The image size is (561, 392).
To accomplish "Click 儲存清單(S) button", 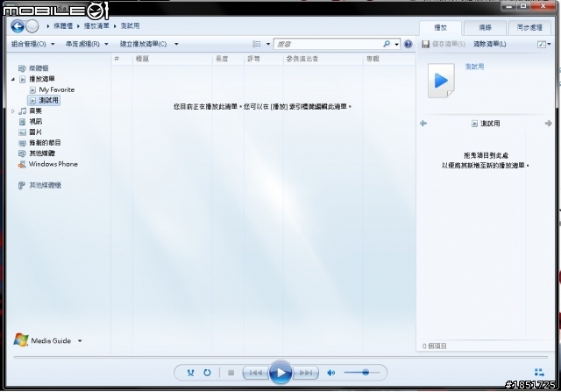I will (x=449, y=44).
